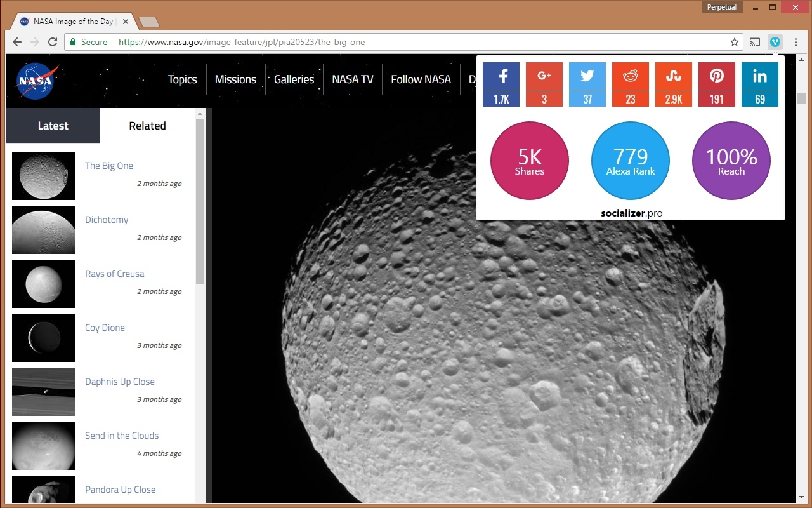Click the StumbleUpon share icon
Image resolution: width=812 pixels, height=508 pixels.
point(674,76)
